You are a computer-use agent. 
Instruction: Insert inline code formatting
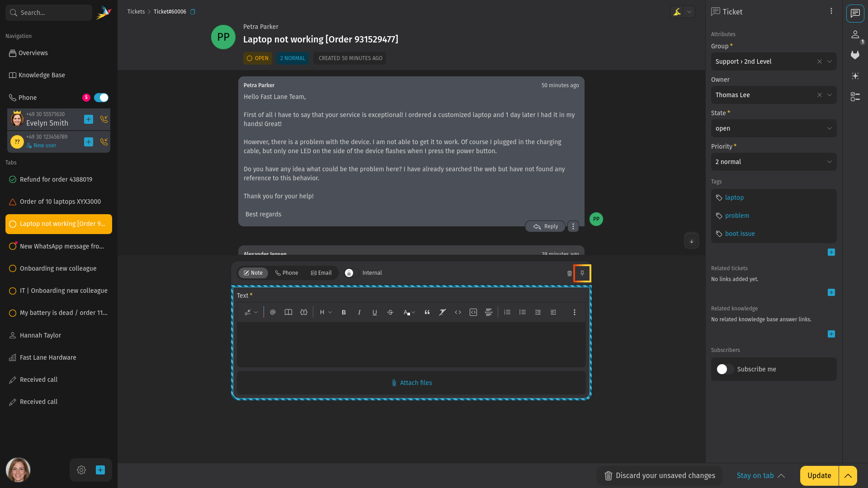click(x=458, y=312)
